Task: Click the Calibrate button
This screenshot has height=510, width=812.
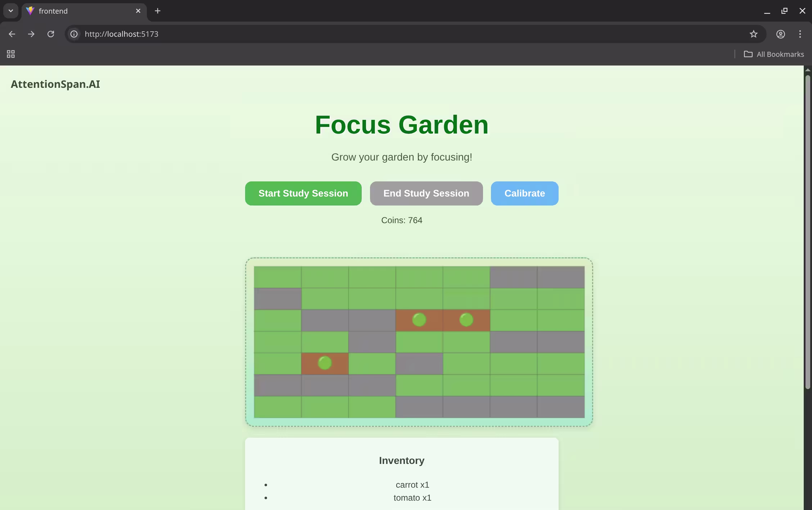Action: [524, 193]
